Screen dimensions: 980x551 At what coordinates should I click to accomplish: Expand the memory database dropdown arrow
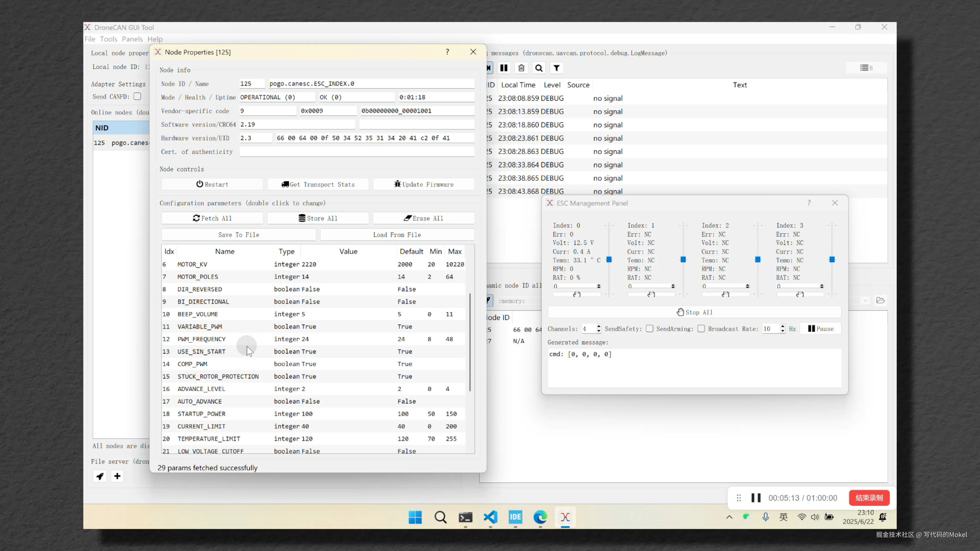(865, 300)
